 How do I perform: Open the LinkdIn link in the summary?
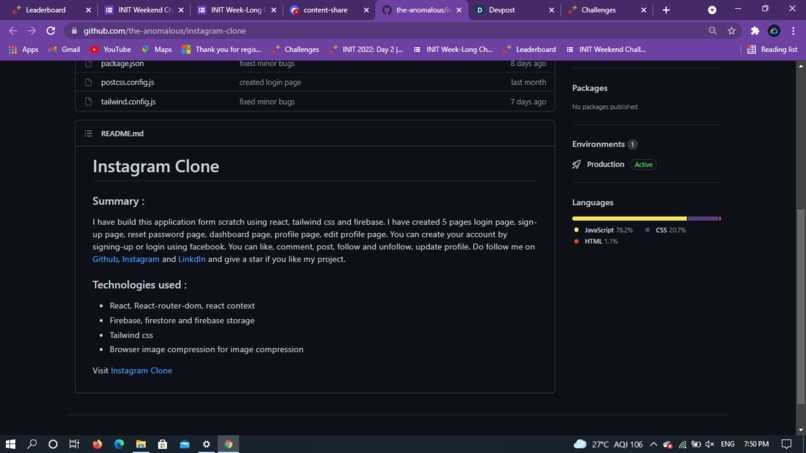(x=192, y=259)
